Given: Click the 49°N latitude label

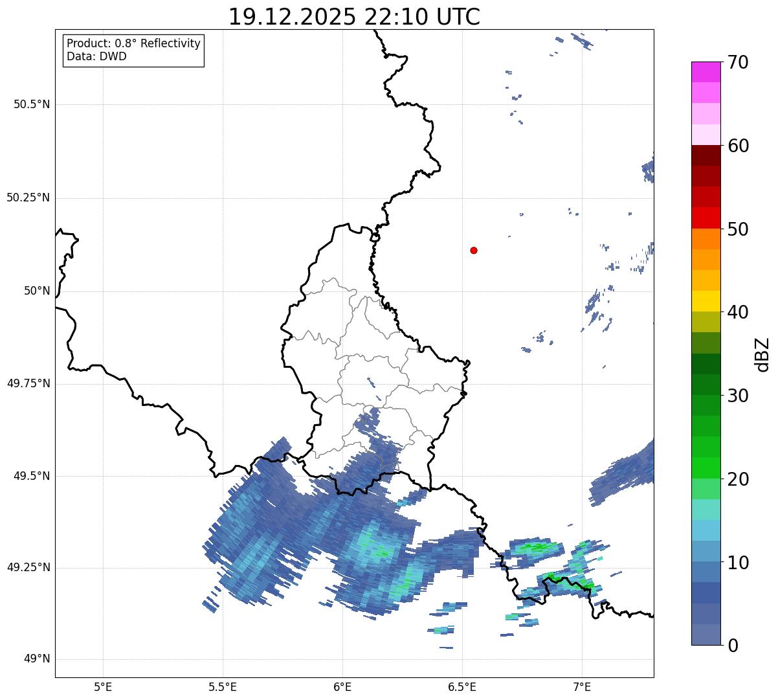Looking at the screenshot, I should 37,659.
